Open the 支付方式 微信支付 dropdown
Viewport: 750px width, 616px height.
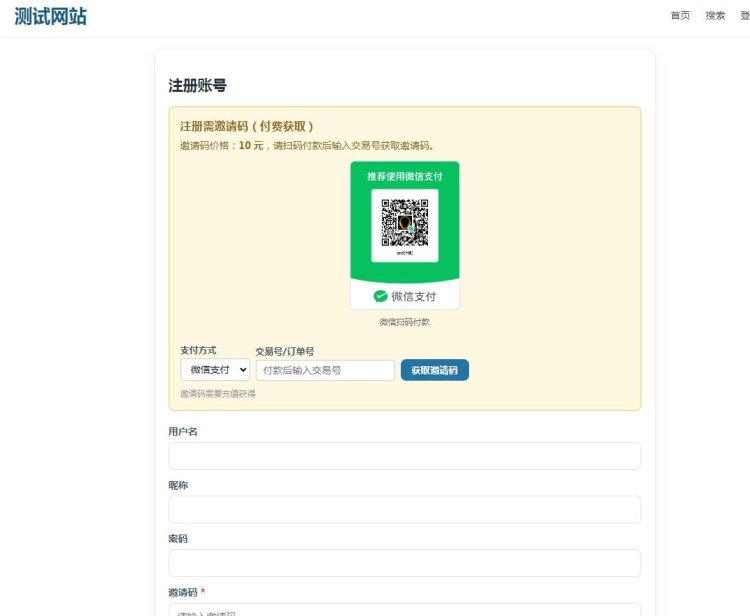(x=215, y=370)
